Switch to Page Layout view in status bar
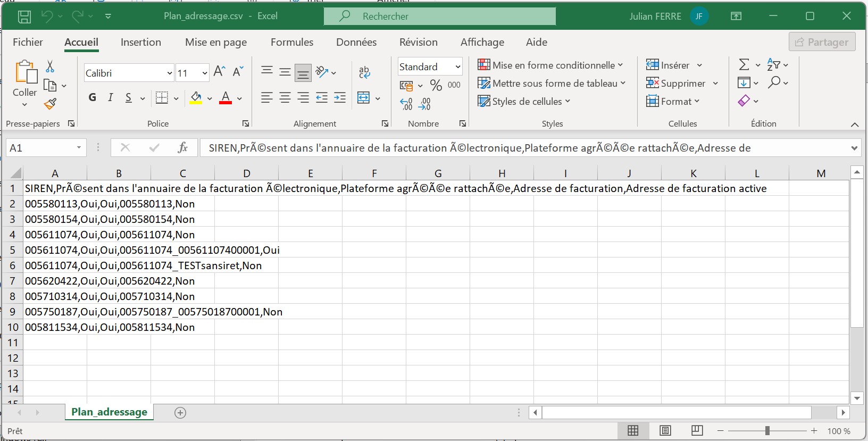 665,430
